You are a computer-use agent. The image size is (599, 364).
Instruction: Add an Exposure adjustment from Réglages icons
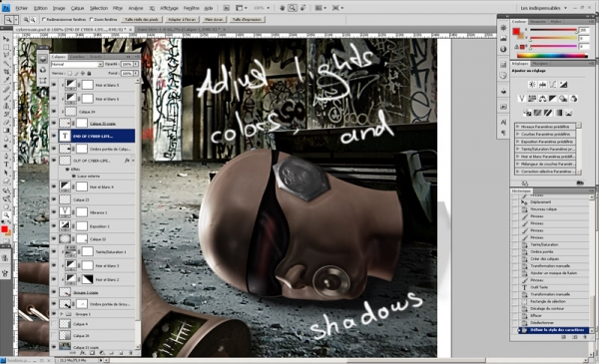click(563, 85)
